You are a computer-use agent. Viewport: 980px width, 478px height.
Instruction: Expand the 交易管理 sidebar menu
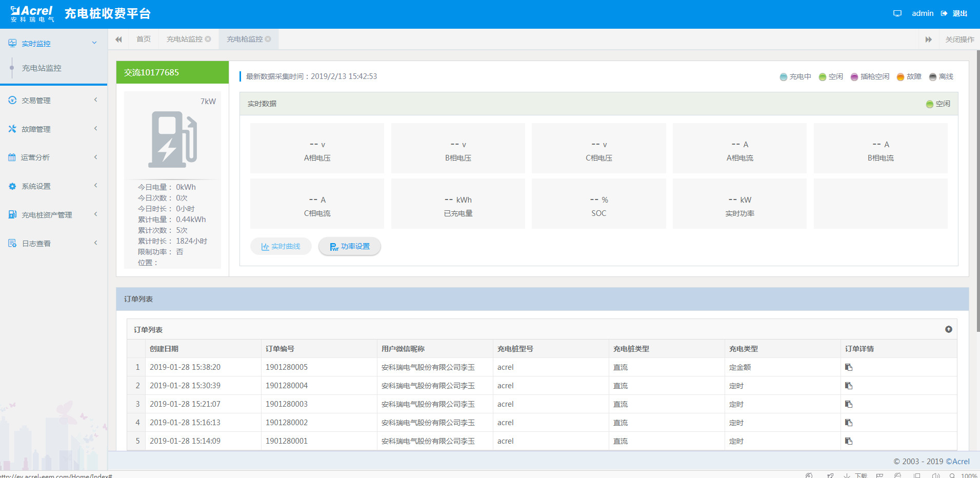[53, 101]
